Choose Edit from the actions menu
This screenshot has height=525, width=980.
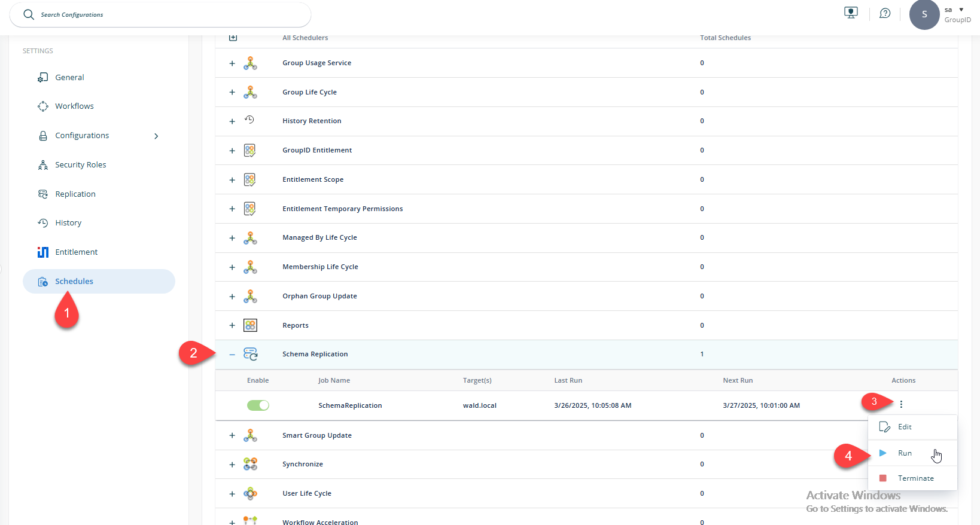[x=912, y=427]
